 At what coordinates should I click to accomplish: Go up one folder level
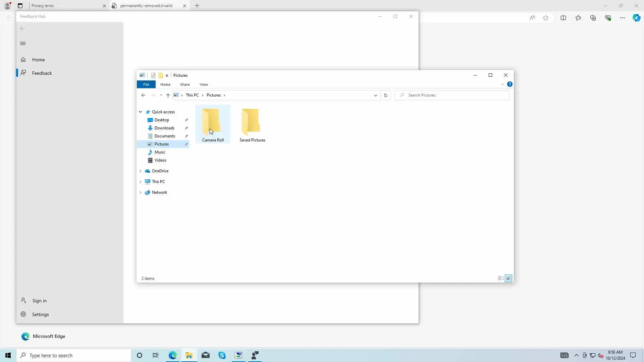(168, 95)
